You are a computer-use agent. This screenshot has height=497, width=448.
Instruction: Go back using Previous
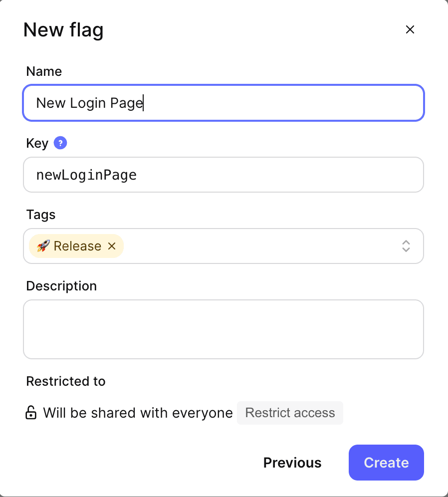(292, 462)
